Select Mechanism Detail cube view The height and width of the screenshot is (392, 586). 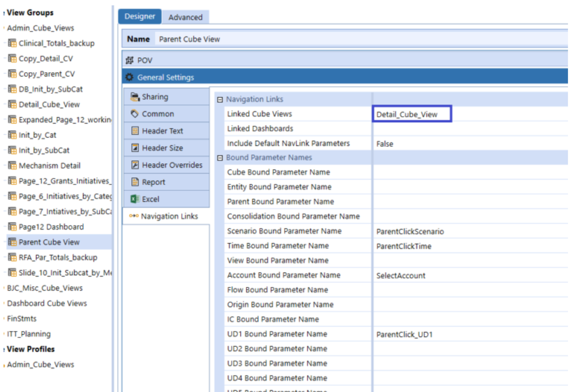[49, 165]
